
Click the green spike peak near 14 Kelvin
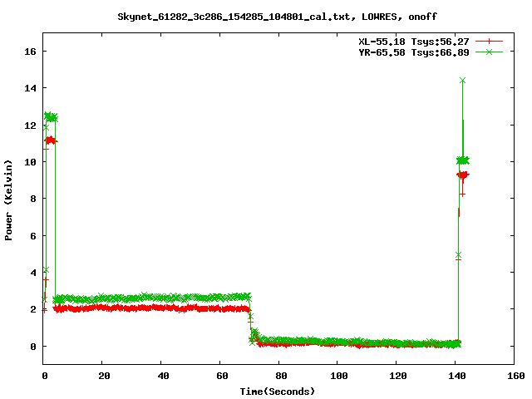(x=462, y=81)
